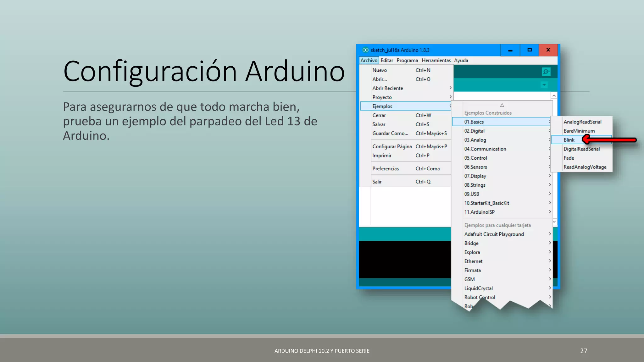The image size is (644, 362).
Task: Close the Arduino IDE window
Action: (548, 50)
